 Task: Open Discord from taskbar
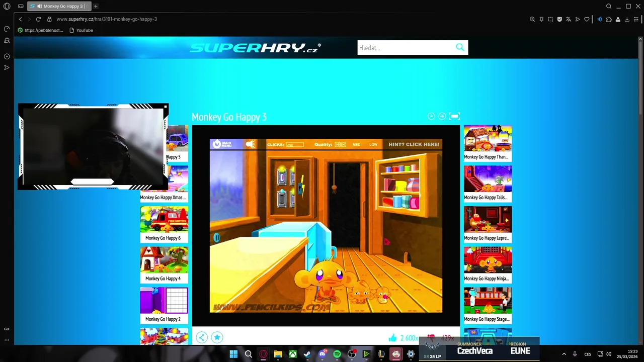(323, 354)
